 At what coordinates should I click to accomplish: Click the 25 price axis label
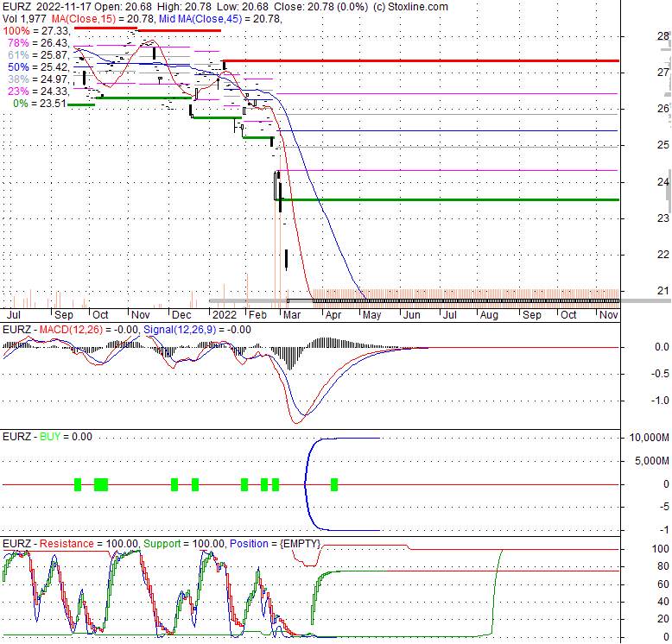[663, 145]
